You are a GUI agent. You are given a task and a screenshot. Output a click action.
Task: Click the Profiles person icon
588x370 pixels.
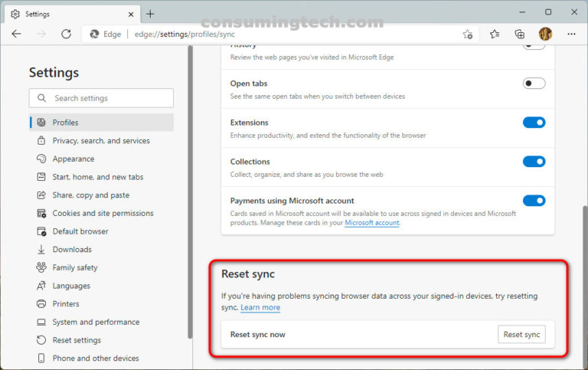[41, 123]
